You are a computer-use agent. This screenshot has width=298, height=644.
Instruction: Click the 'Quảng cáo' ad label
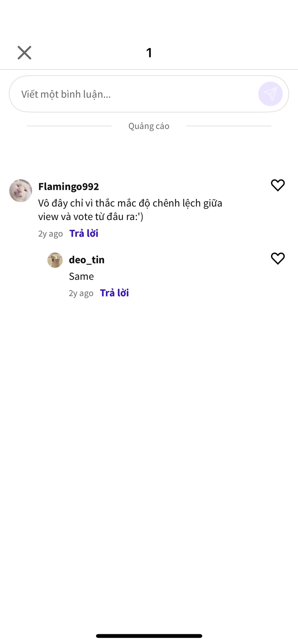[149, 126]
